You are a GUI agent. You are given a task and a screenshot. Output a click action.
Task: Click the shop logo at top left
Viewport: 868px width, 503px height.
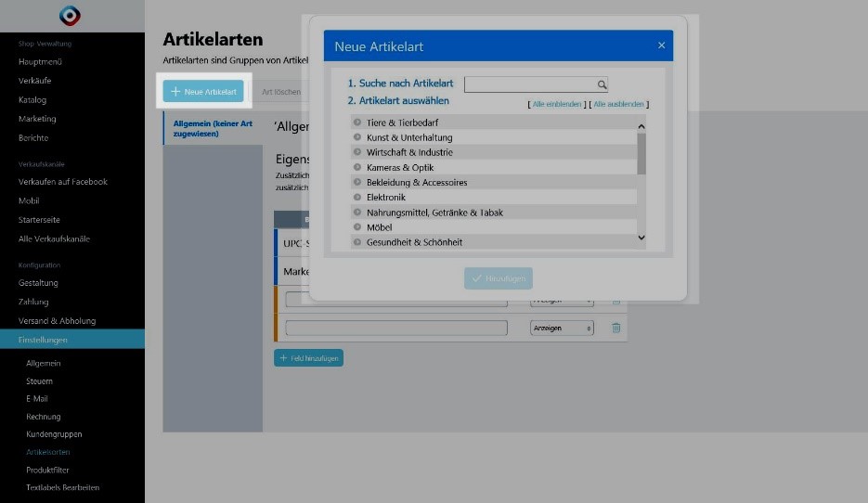[x=70, y=16]
